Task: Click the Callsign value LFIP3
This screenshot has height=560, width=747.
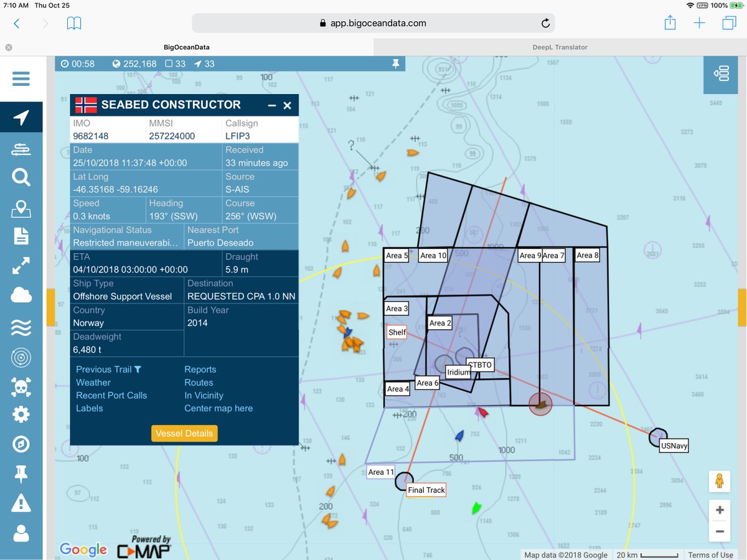Action: [239, 136]
